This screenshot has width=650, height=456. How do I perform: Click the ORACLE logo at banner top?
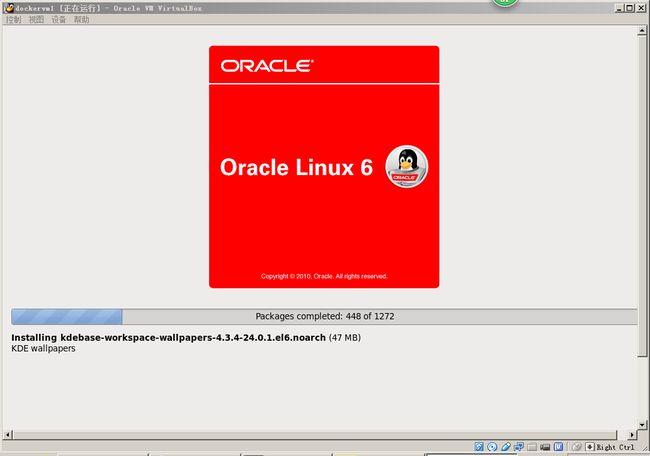tap(267, 65)
